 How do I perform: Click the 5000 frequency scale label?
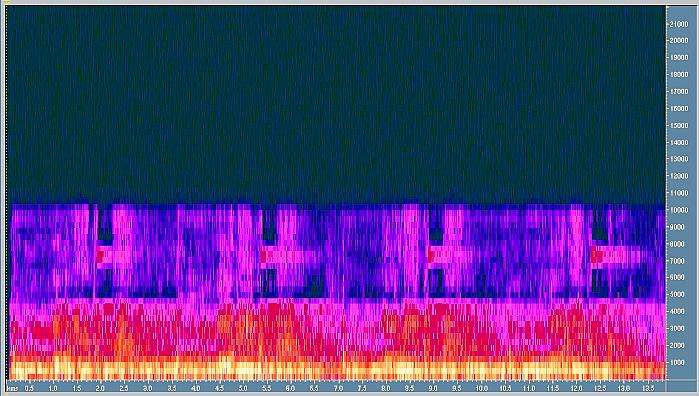click(677, 294)
